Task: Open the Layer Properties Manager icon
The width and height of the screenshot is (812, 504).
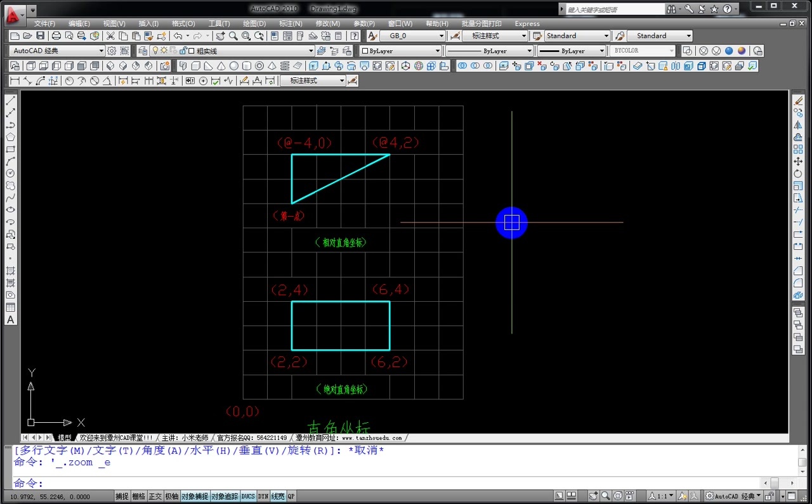Action: pyautogui.click(x=143, y=51)
